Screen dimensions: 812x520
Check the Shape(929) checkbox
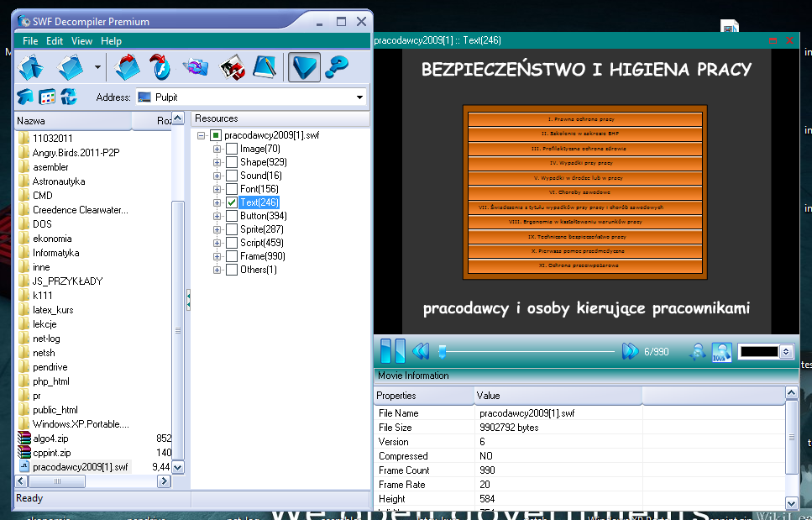(x=232, y=163)
